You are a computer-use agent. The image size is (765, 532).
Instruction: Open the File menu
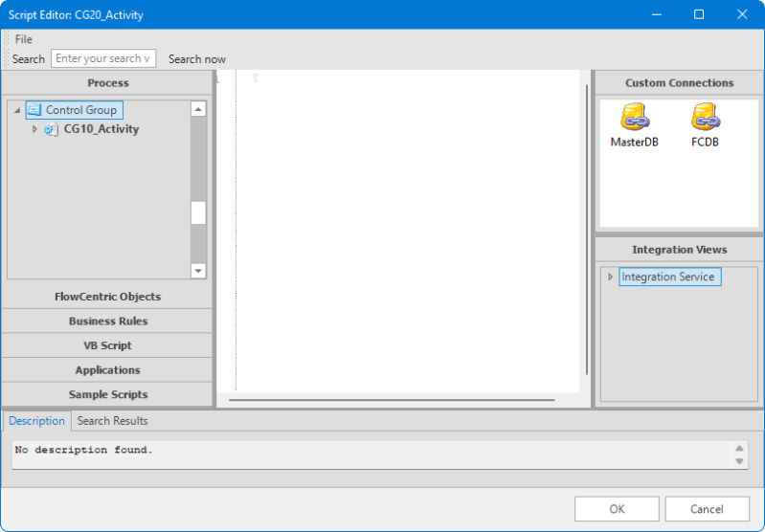click(x=23, y=39)
